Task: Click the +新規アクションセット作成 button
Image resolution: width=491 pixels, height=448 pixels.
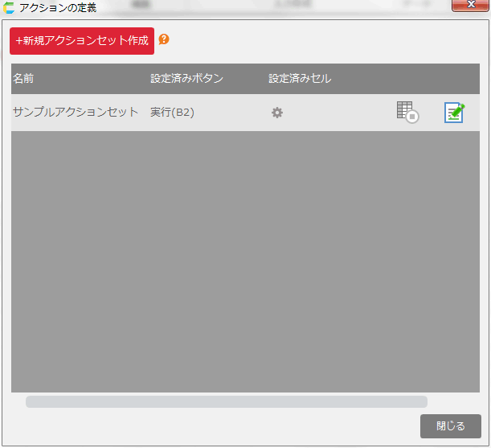Action: coord(82,41)
